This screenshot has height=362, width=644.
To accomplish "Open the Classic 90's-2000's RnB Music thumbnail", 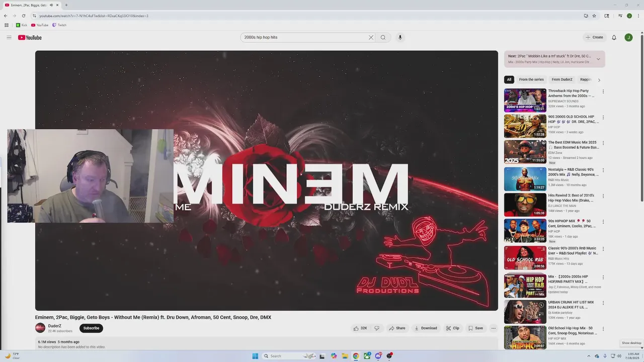I will coord(525,258).
